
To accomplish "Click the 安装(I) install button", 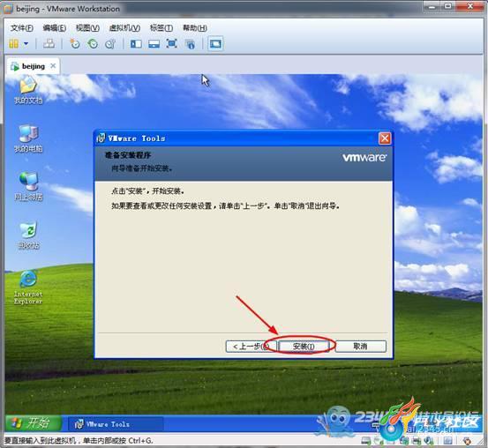I will (x=304, y=347).
